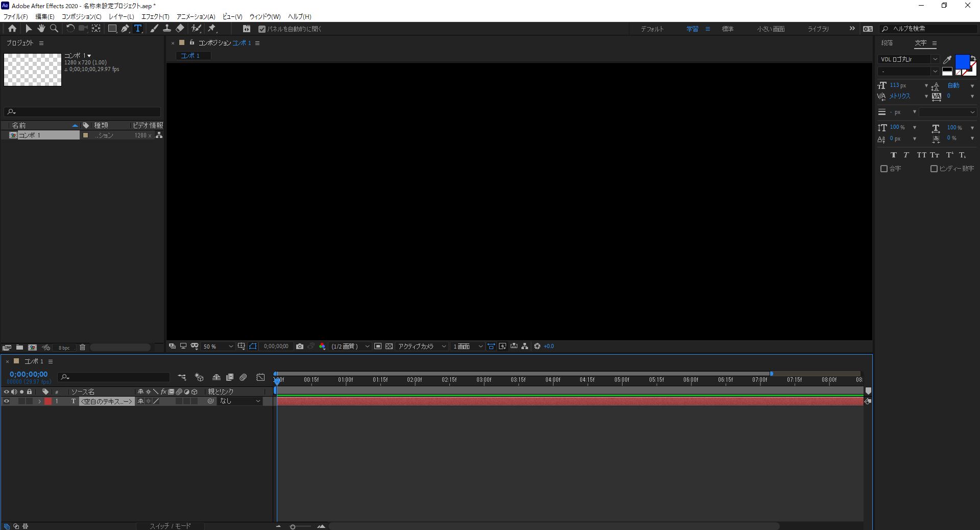This screenshot has width=980, height=530.
Task: Open the (1/2画質) resolution dropdown
Action: tap(350, 347)
